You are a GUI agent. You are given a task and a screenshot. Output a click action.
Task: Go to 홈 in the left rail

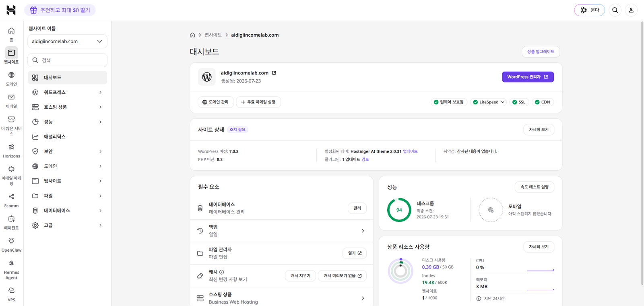coord(11,34)
